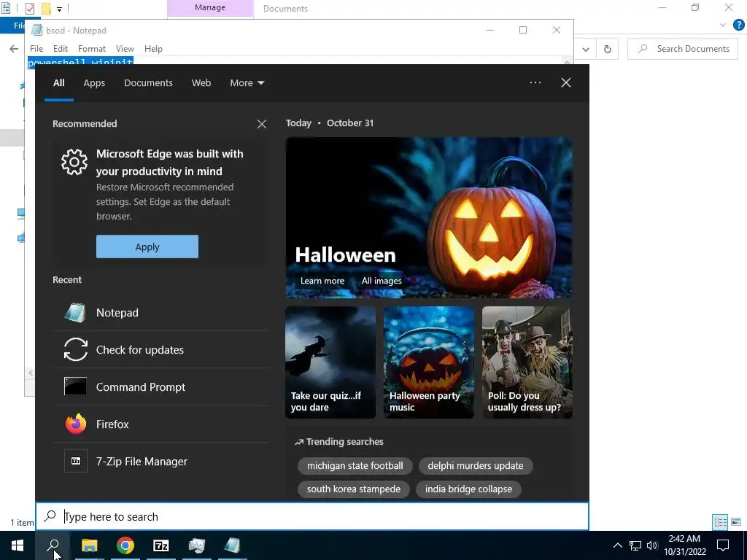Search trending south korea stampede
The height and width of the screenshot is (560, 747).
click(x=354, y=489)
